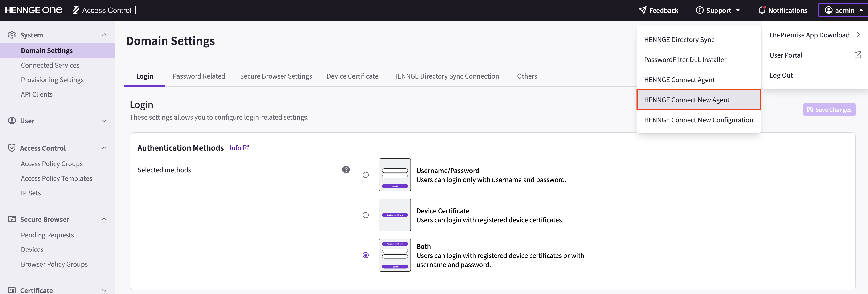
Task: Click the Secure Browser window icon
Action: pyautogui.click(x=12, y=219)
